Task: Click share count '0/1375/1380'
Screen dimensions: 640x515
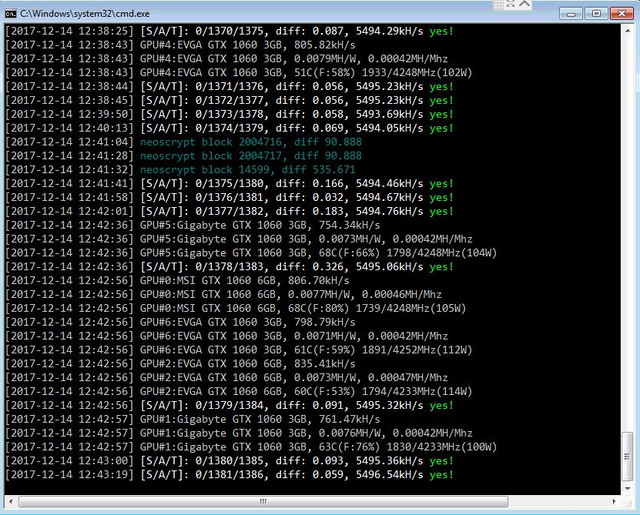Action: (229, 184)
